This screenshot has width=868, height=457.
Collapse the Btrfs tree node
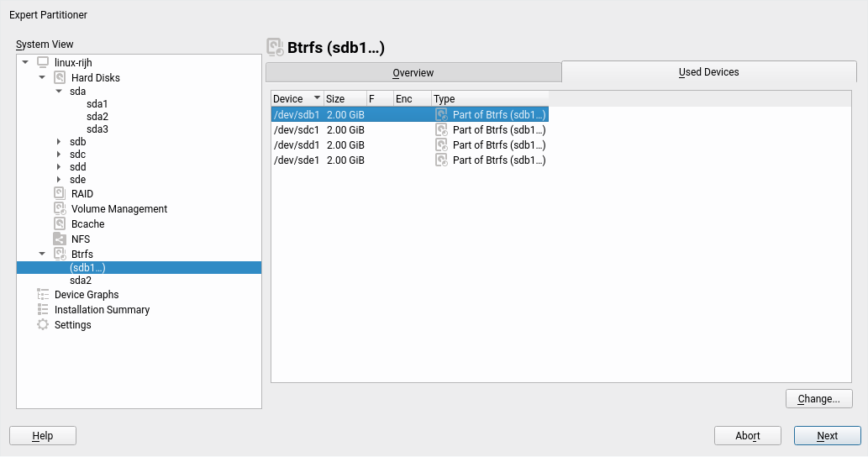(x=42, y=254)
